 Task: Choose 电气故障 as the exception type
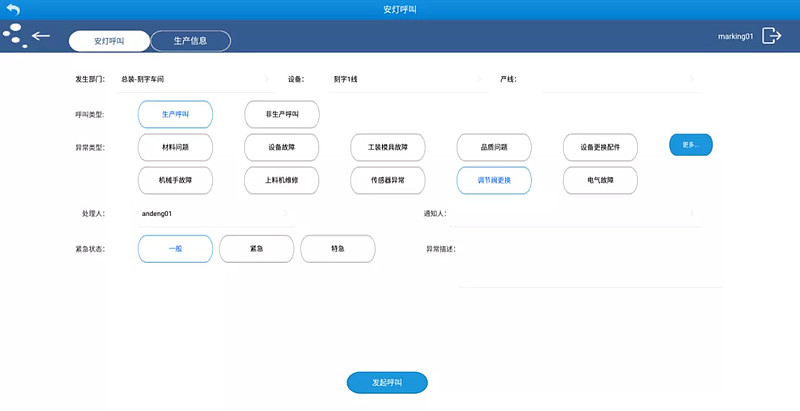tap(600, 181)
